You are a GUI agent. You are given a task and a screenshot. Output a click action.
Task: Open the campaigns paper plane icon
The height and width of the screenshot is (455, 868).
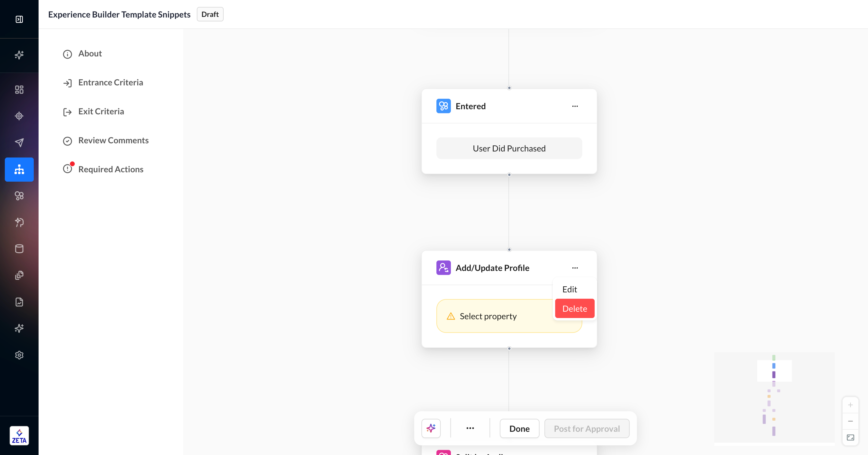click(19, 142)
